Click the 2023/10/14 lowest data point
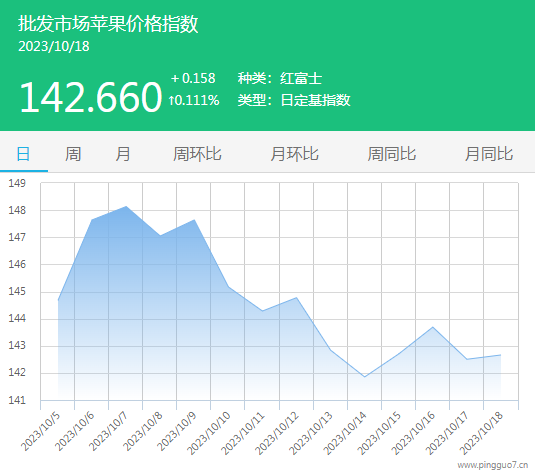This screenshot has height=474, width=535. tap(364, 377)
